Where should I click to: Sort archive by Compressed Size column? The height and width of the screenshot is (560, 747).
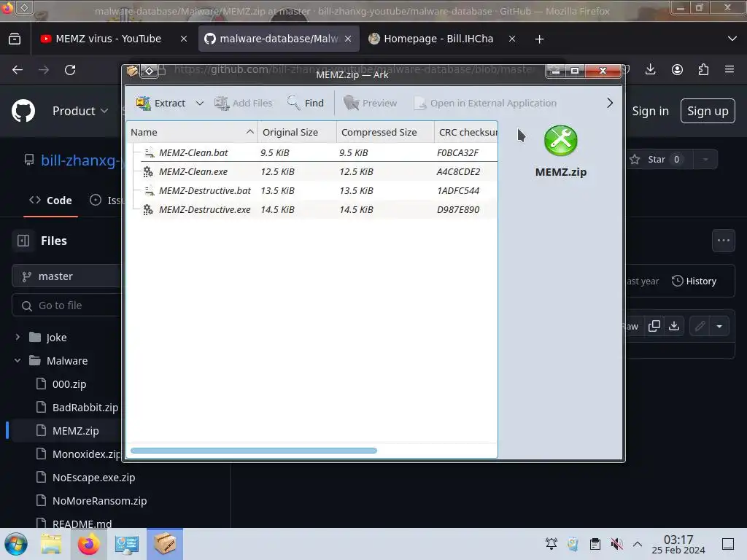pos(385,133)
